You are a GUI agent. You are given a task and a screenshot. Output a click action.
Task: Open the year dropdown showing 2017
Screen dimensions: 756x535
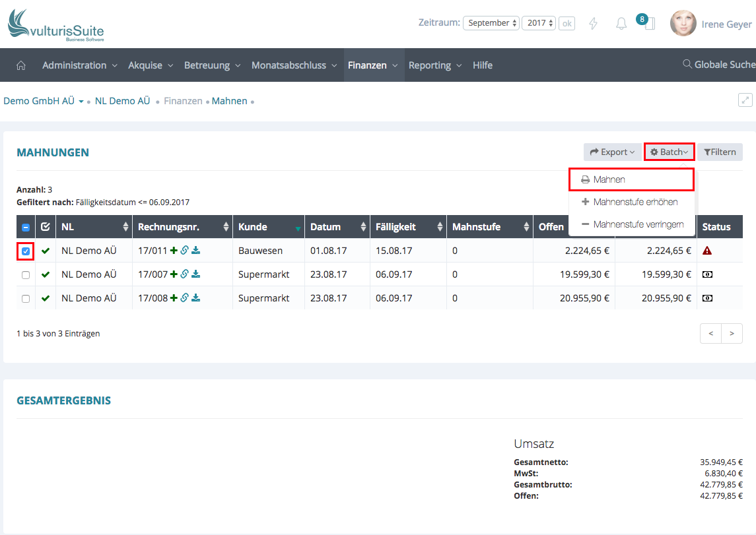click(x=538, y=23)
